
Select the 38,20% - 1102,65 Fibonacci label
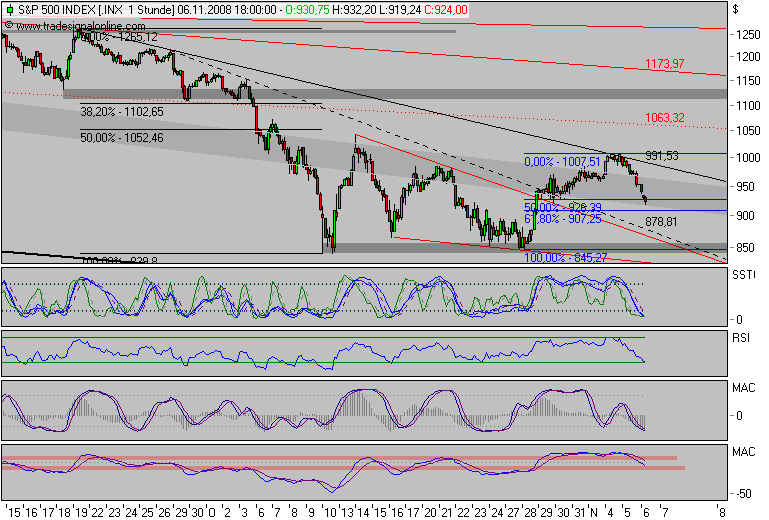point(122,112)
